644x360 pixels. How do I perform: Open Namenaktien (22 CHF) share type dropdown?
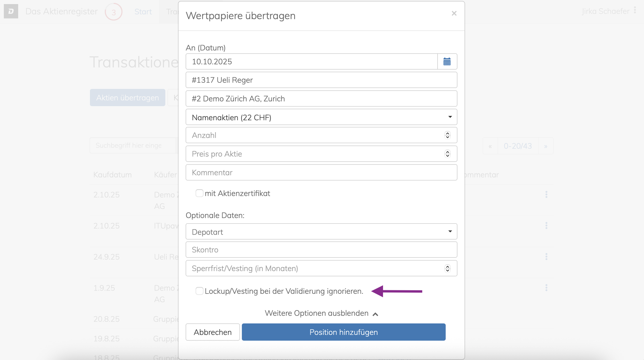321,117
